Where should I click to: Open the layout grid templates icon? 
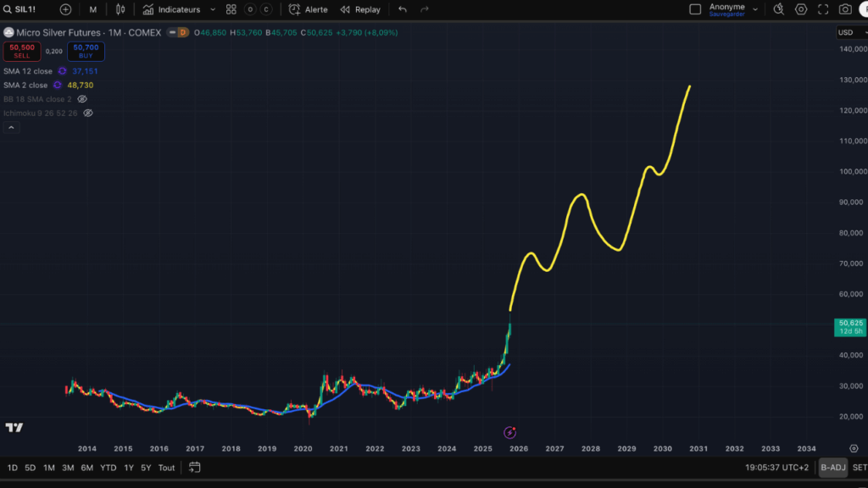tap(231, 9)
